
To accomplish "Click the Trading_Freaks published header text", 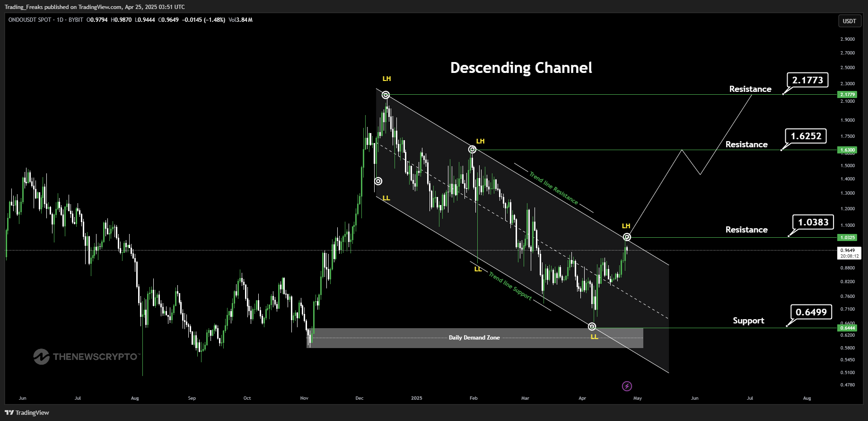I will 95,7.
